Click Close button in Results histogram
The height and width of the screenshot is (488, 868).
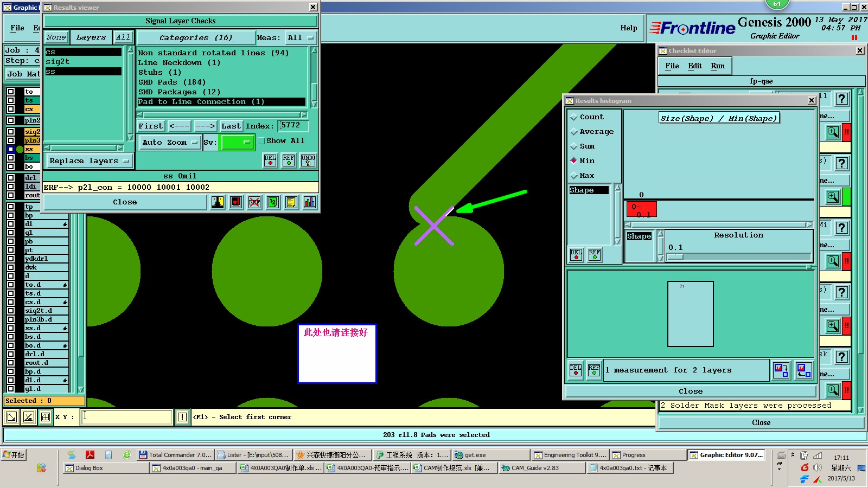point(691,391)
